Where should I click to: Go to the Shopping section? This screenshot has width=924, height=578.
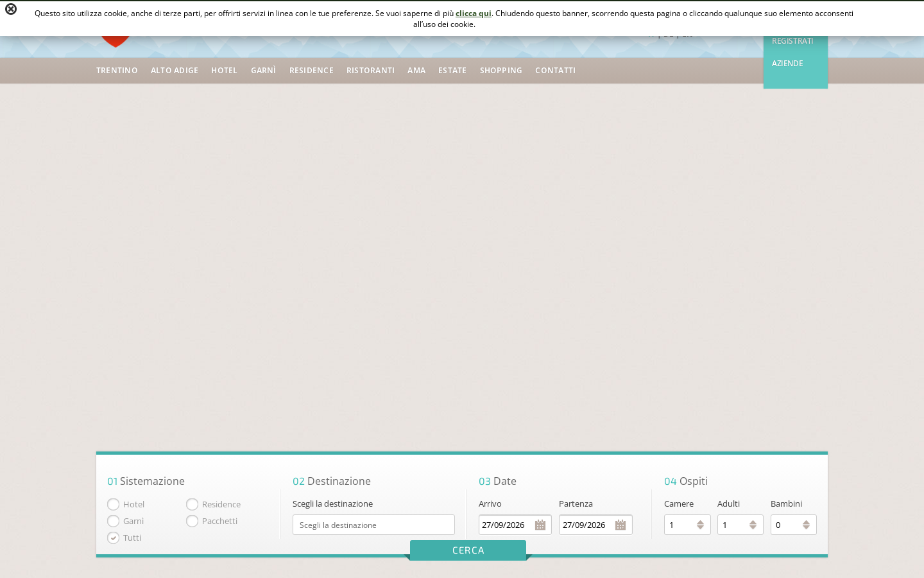pyautogui.click(x=501, y=71)
